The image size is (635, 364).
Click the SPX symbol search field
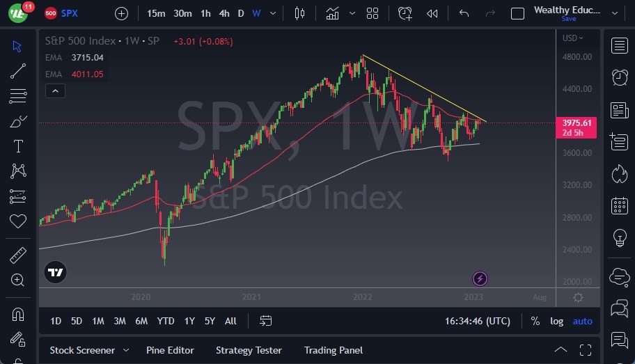pyautogui.click(x=69, y=13)
